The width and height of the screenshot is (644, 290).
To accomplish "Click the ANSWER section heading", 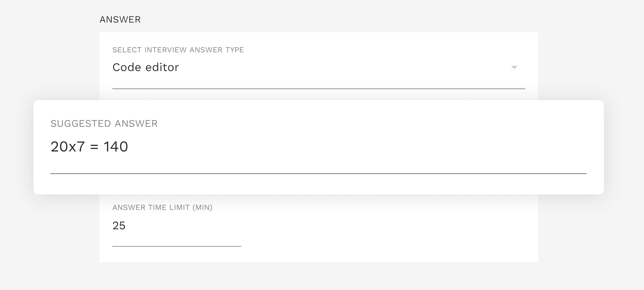I will 120,20.
